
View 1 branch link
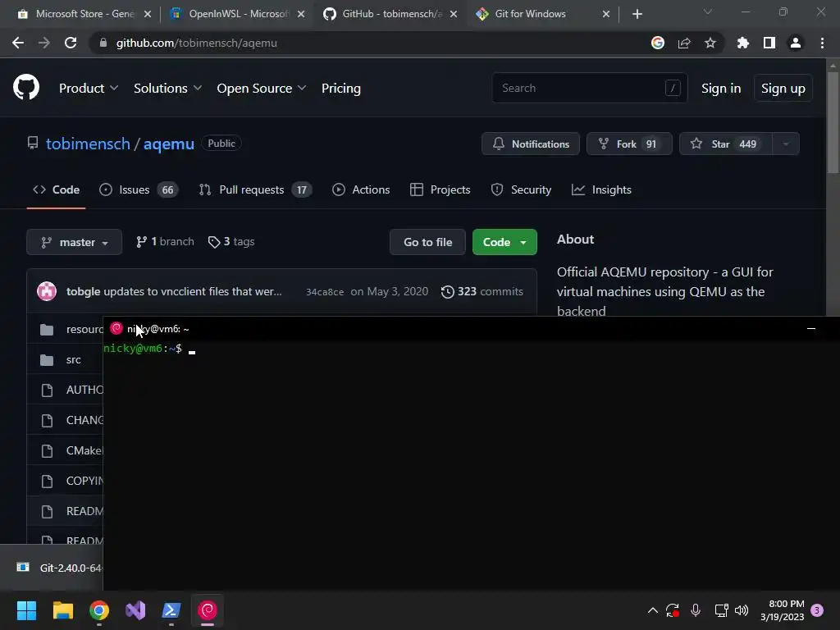pos(165,242)
